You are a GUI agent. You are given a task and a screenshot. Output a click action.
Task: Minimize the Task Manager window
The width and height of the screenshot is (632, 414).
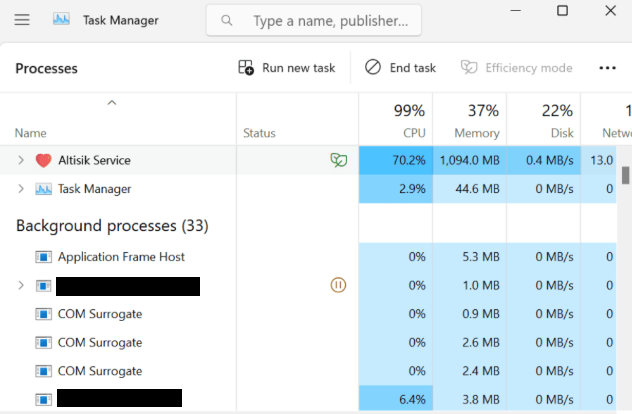[516, 10]
